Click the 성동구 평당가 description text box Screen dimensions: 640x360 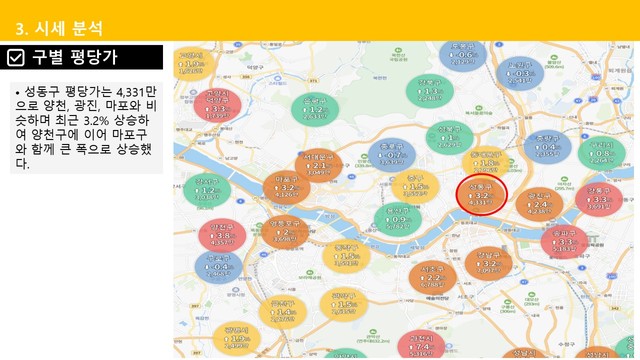click(86, 128)
